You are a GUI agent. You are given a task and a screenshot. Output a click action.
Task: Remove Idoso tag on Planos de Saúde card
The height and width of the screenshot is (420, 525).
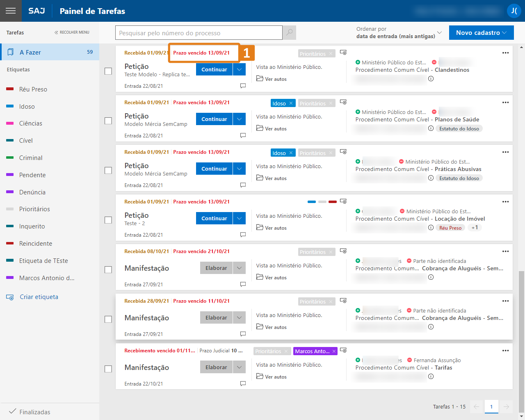(x=291, y=103)
